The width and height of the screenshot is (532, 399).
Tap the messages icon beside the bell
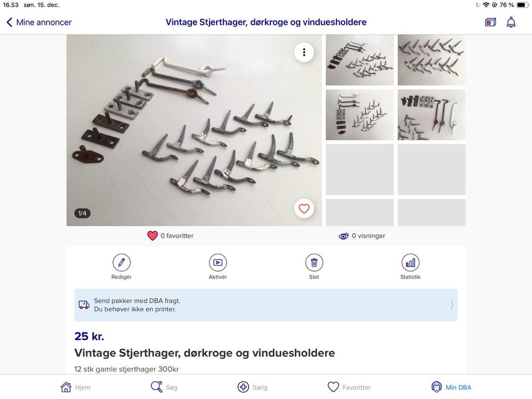[490, 22]
